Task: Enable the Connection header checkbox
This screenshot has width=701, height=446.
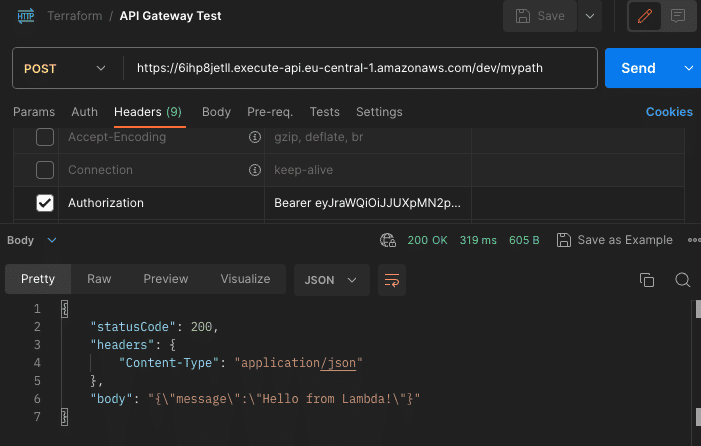Action: click(x=45, y=170)
